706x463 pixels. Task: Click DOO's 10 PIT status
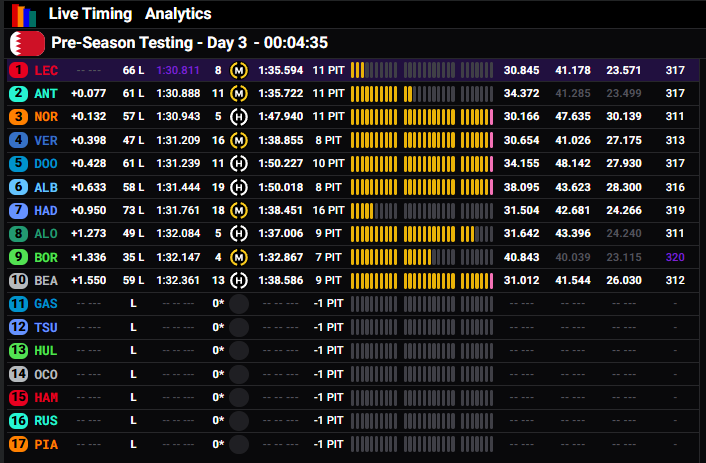[x=328, y=163]
